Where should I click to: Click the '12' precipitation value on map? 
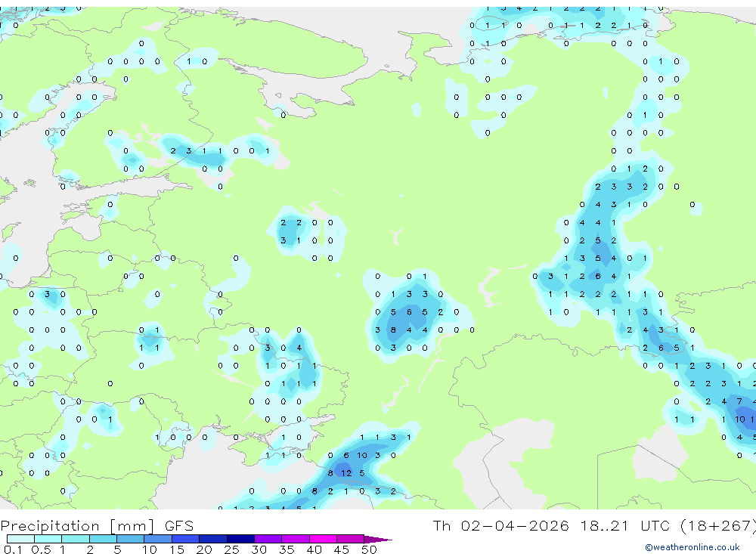tap(346, 473)
